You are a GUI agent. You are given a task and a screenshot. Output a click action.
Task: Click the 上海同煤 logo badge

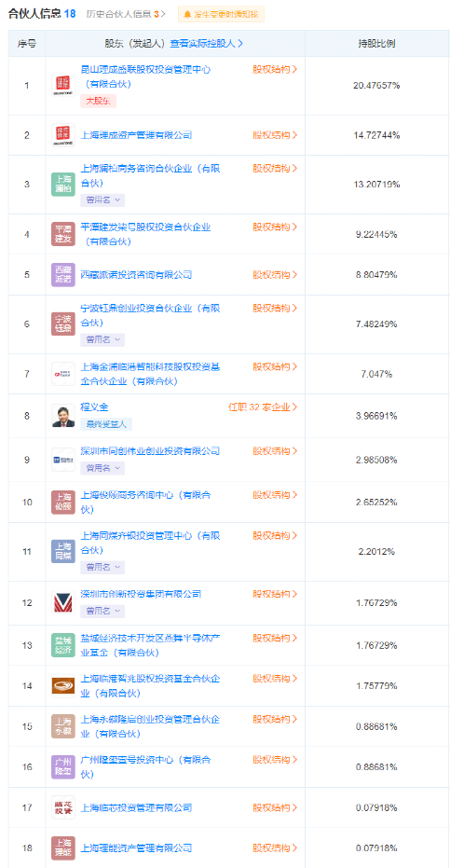(x=63, y=551)
